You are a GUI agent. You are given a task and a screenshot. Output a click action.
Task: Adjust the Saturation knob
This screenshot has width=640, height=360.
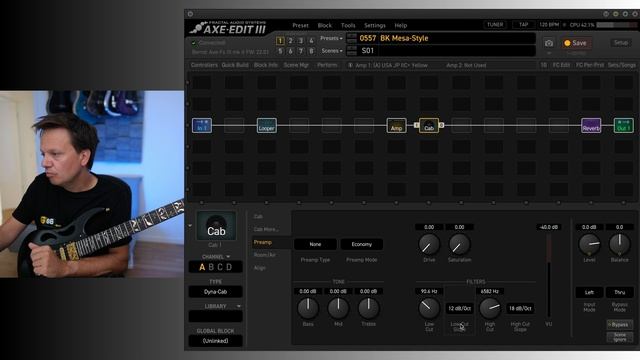click(x=460, y=244)
